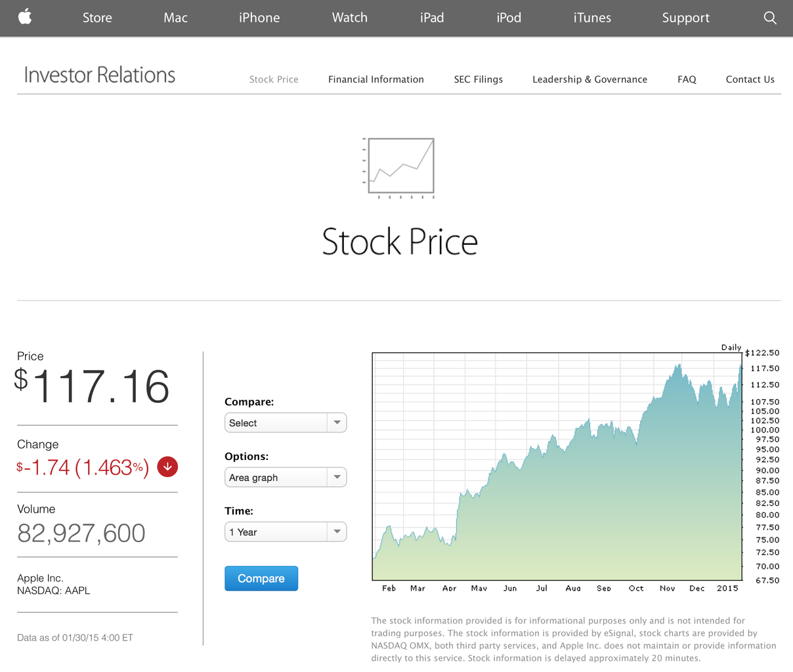Click the Jul month label on chart
Image resolution: width=793 pixels, height=672 pixels.
pyautogui.click(x=542, y=588)
